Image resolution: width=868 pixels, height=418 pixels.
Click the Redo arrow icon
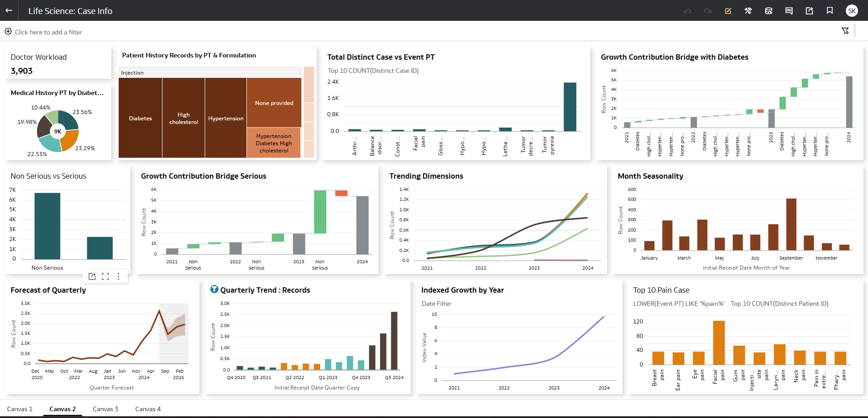[x=707, y=11]
